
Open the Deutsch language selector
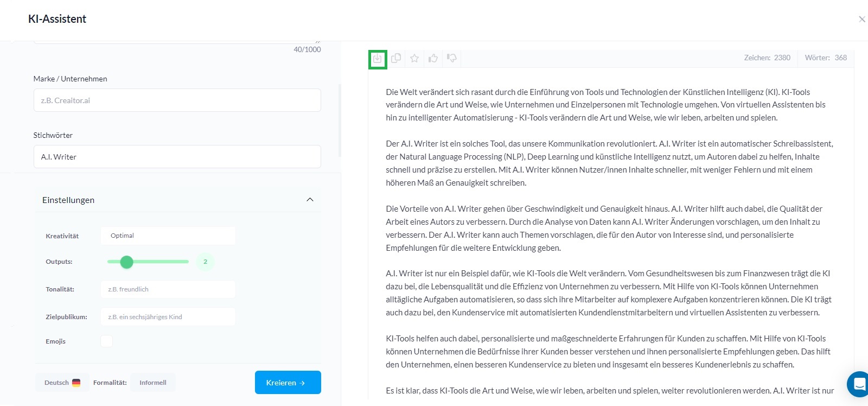click(x=62, y=383)
